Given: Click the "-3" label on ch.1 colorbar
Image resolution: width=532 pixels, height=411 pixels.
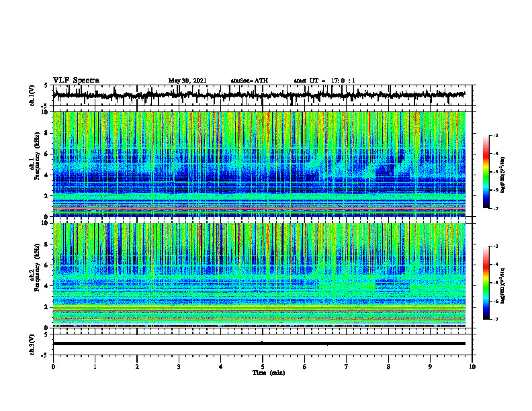Looking at the screenshot, I should pyautogui.click(x=495, y=135).
